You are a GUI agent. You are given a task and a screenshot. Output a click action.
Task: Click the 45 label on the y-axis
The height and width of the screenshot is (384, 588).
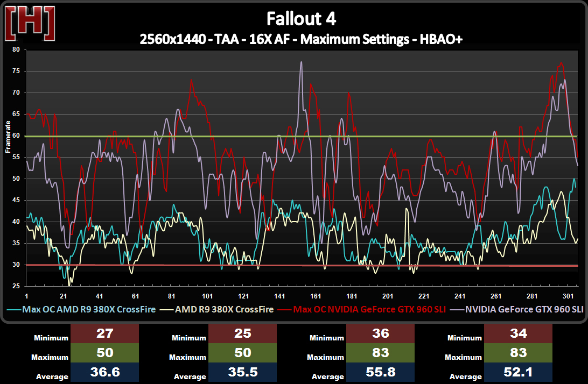click(x=16, y=200)
